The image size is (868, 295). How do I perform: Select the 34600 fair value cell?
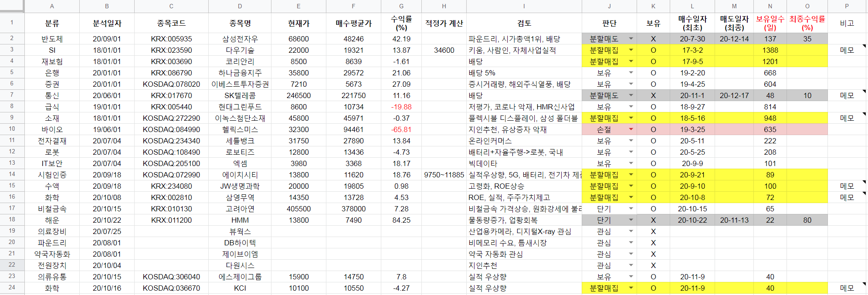point(444,50)
